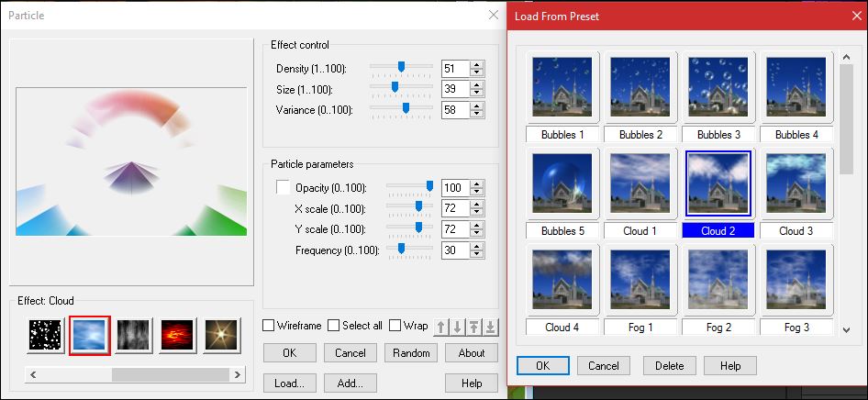Confirm with OK in Particle dialog
The image size is (868, 400).
point(290,353)
